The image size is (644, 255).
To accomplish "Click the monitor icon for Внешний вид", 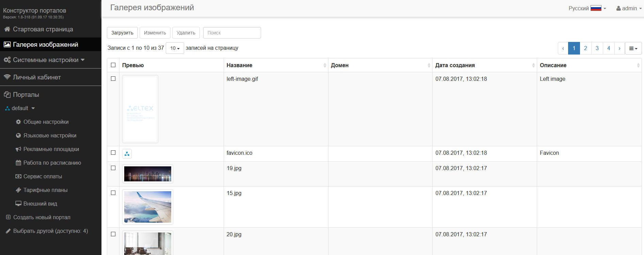I will (18, 204).
